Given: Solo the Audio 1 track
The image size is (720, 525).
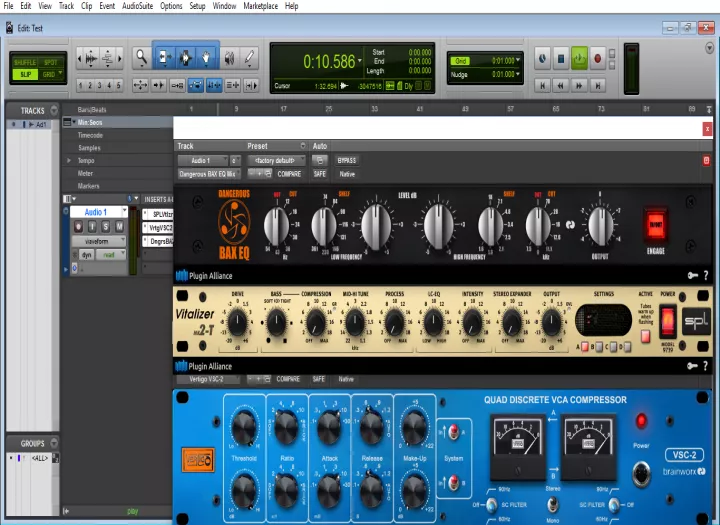Looking at the screenshot, I should click(106, 226).
